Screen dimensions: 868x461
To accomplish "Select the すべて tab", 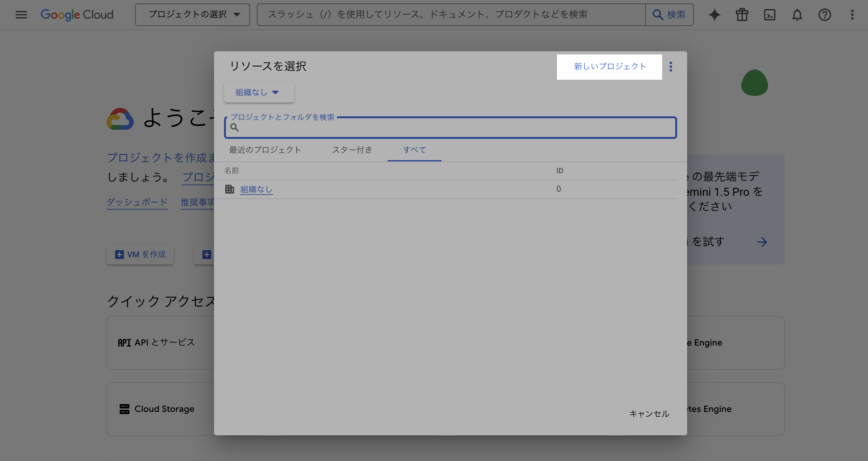I will coord(414,150).
